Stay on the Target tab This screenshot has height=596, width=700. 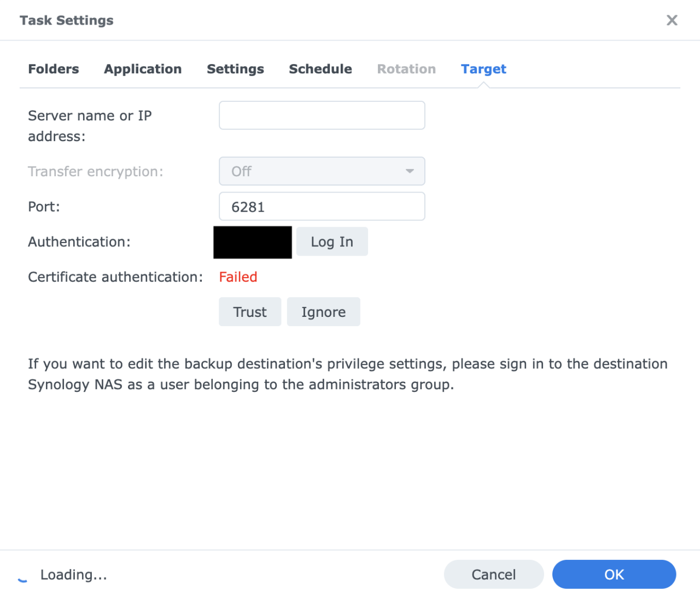coord(483,69)
